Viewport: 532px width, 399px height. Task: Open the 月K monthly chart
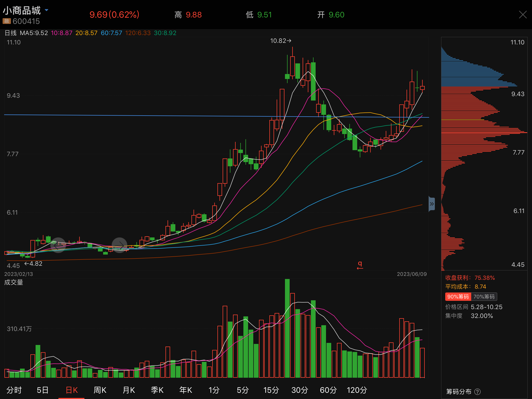(x=129, y=390)
